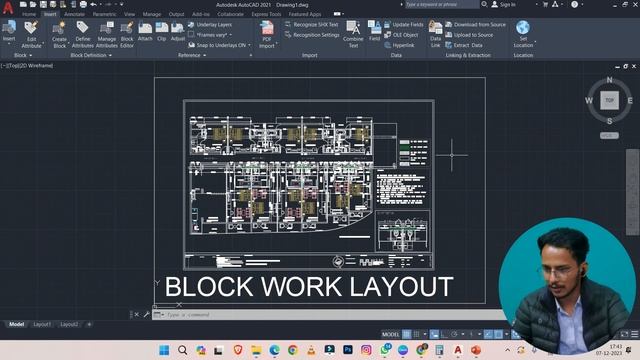
Task: Click the Edit Attribute icon
Action: [31, 28]
